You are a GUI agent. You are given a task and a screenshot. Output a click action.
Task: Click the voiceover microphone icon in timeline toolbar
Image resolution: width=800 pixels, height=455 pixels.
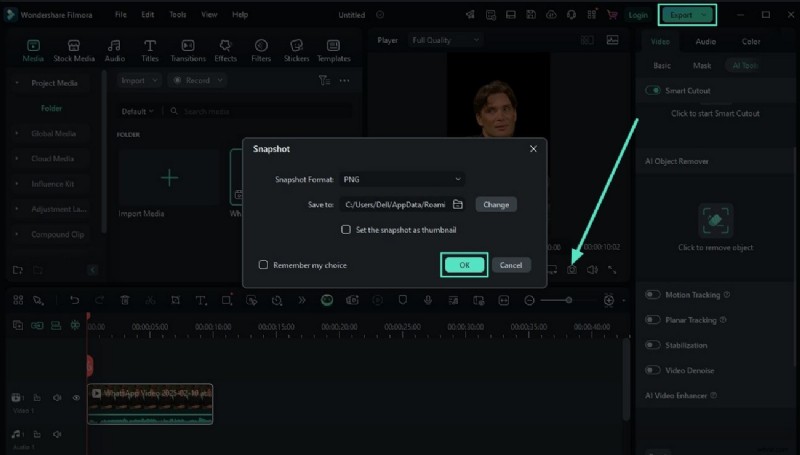click(x=427, y=300)
